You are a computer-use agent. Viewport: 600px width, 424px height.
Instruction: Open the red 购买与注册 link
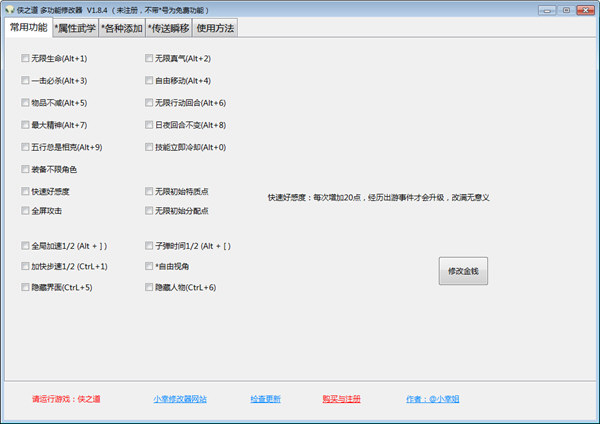pos(341,399)
